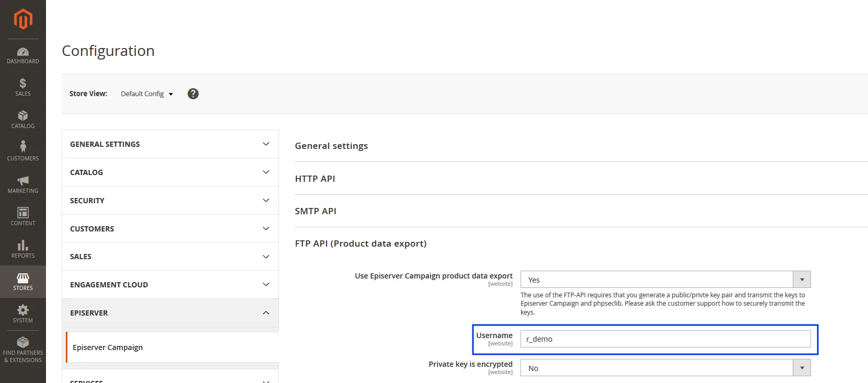The image size is (868, 383).
Task: Click the Username input field
Action: pyautogui.click(x=665, y=339)
